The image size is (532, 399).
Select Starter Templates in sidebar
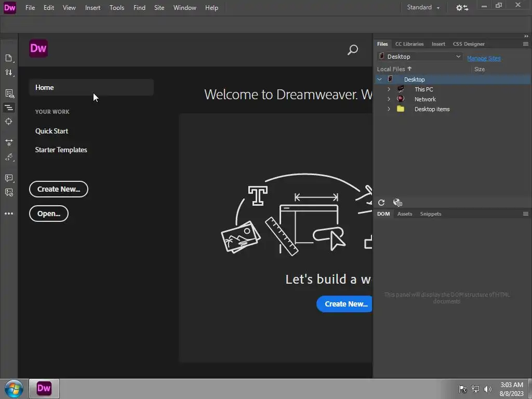click(61, 150)
